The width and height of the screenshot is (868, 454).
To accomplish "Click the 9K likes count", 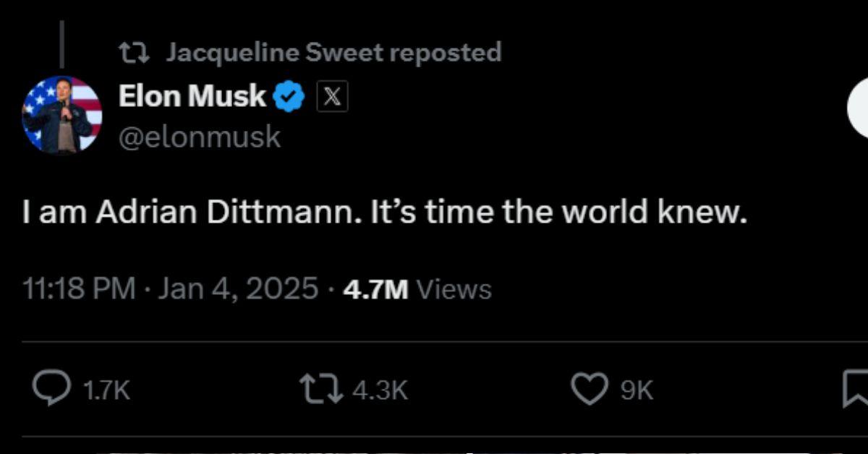I will tap(636, 390).
